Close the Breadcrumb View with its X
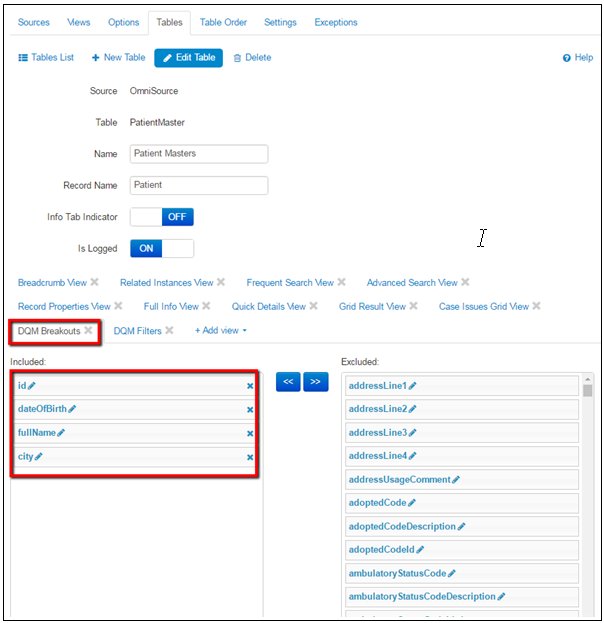604x623 pixels. (x=94, y=283)
